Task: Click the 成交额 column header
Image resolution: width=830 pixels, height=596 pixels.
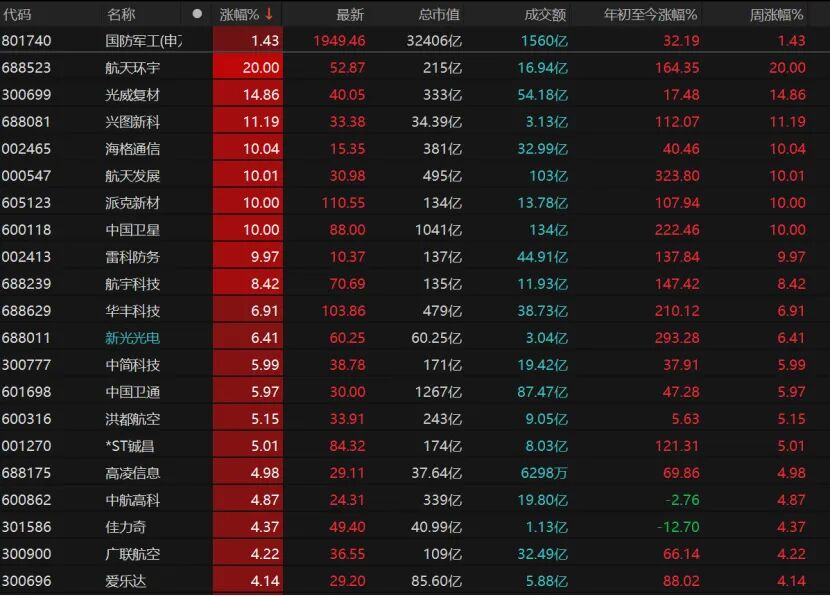Action: tap(545, 14)
